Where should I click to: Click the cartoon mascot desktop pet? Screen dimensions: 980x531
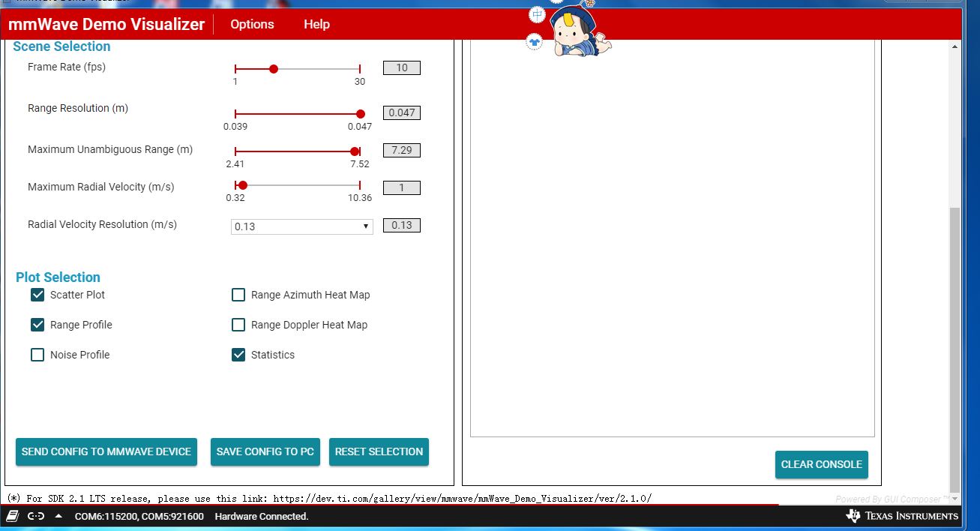tap(580, 30)
